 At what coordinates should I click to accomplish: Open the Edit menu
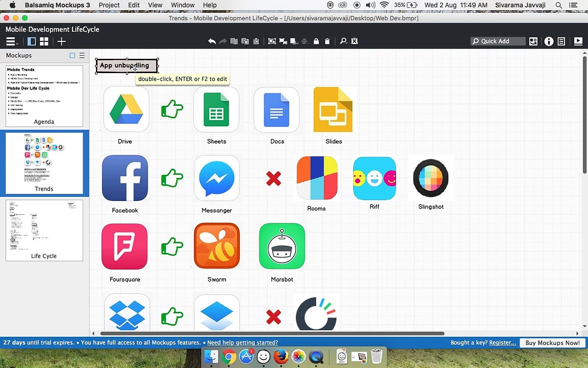coord(134,5)
